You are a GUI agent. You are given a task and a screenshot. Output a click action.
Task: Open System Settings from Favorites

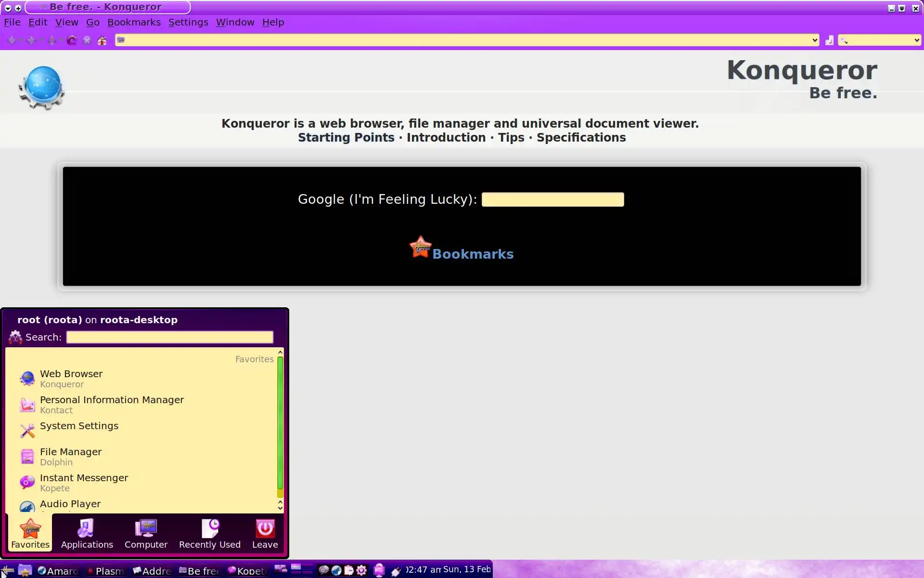79,426
